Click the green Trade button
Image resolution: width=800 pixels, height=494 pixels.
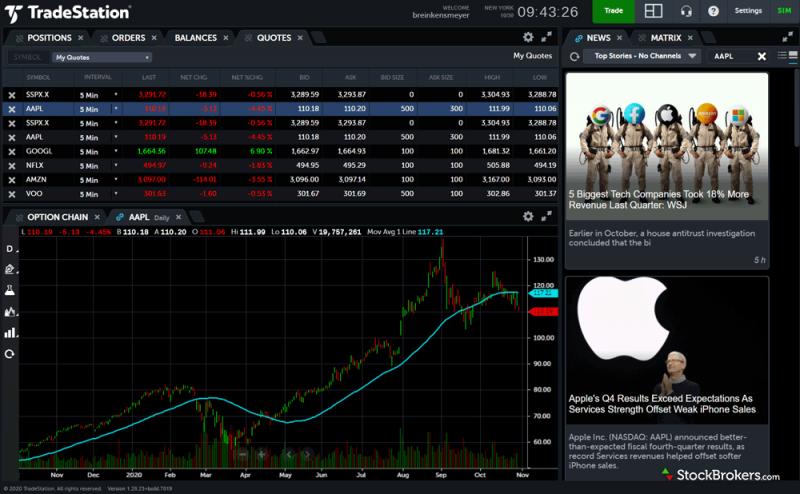pos(613,11)
